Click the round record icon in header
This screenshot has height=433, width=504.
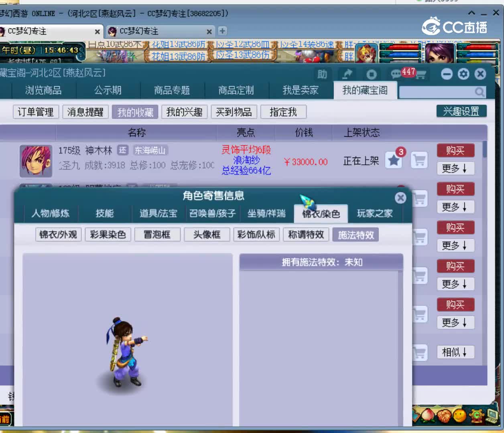click(372, 75)
